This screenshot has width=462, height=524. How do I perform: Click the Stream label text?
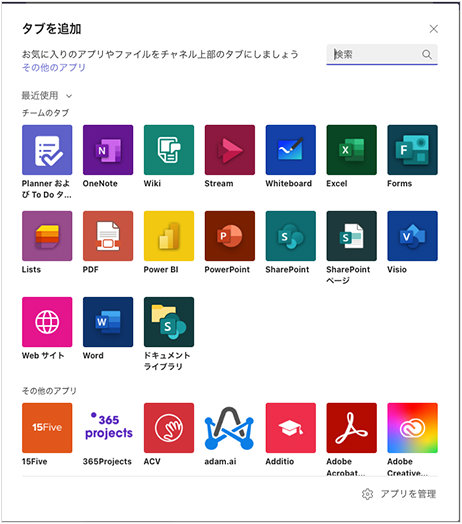(219, 183)
